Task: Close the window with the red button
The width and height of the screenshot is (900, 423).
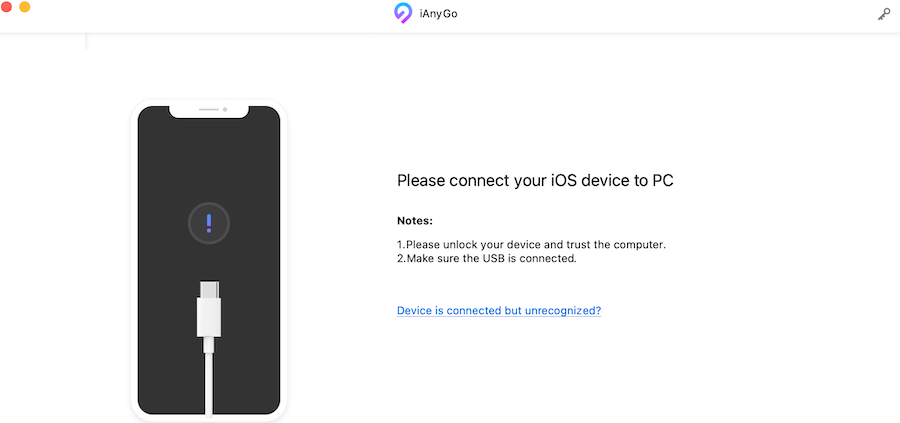Action: coord(7,7)
